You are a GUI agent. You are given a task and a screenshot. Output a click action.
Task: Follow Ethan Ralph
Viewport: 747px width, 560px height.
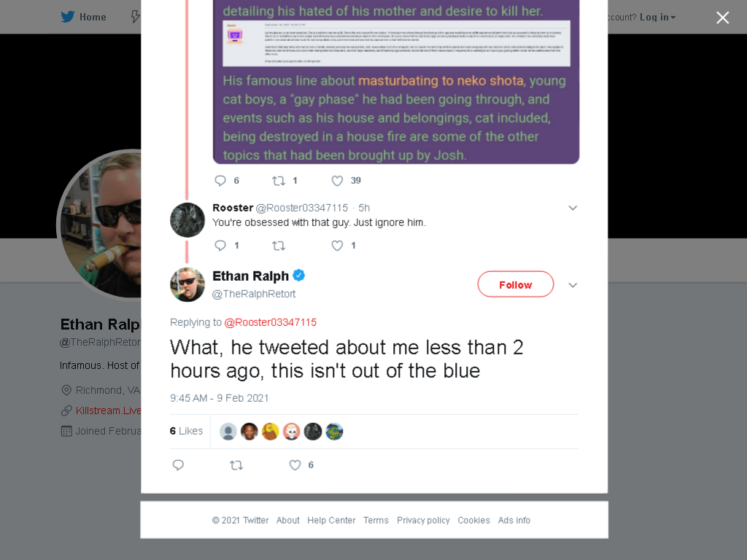(516, 284)
